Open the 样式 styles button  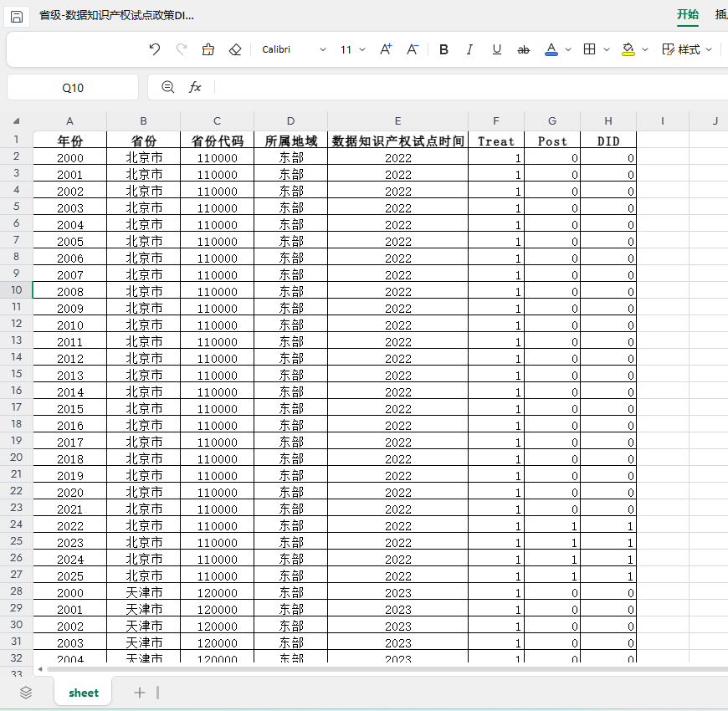(x=687, y=49)
